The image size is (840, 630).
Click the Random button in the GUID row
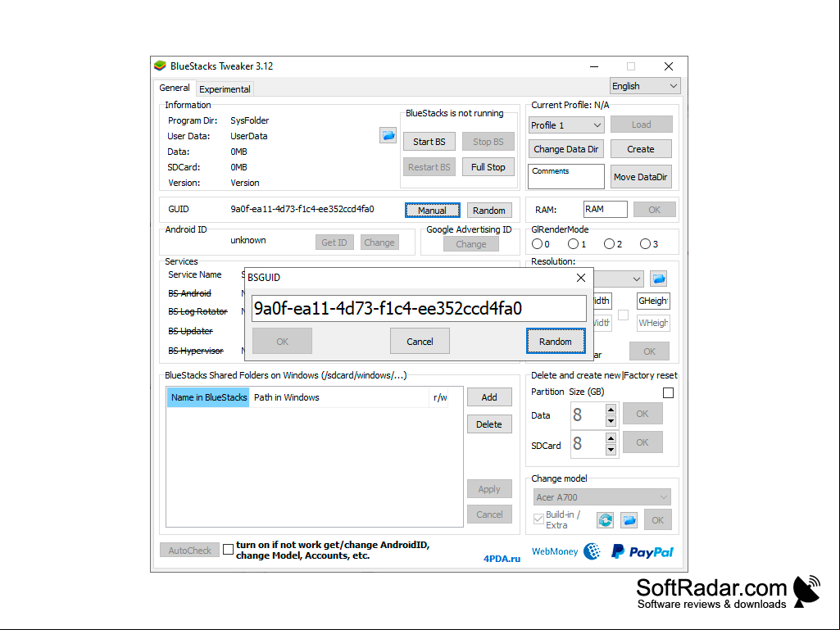point(489,210)
